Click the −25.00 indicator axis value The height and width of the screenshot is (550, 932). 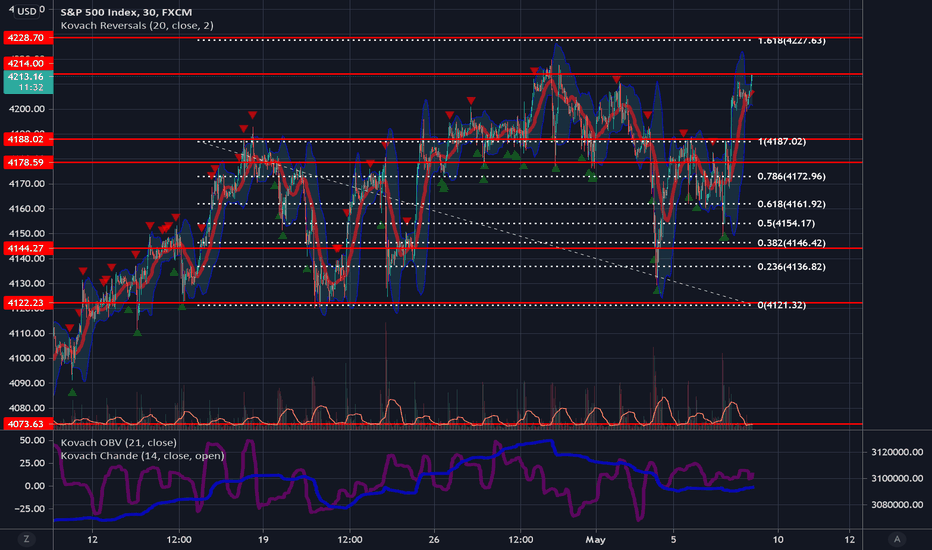[29, 508]
